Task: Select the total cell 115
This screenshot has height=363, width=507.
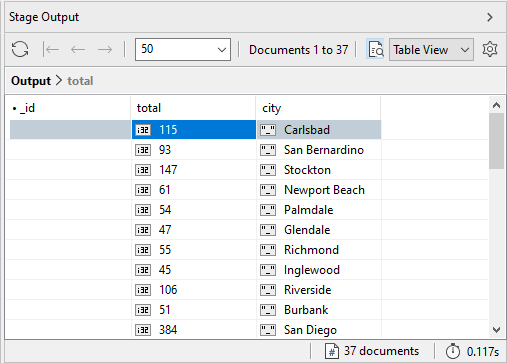Action: (x=194, y=130)
